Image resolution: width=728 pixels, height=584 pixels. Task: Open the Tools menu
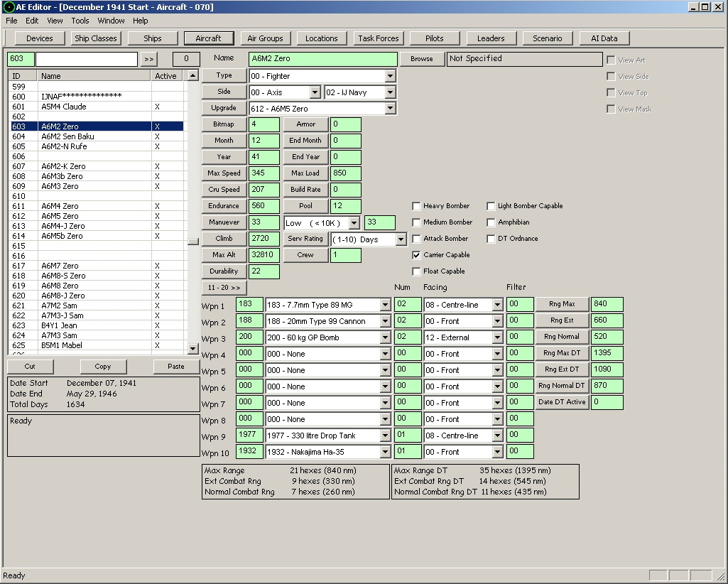click(80, 21)
